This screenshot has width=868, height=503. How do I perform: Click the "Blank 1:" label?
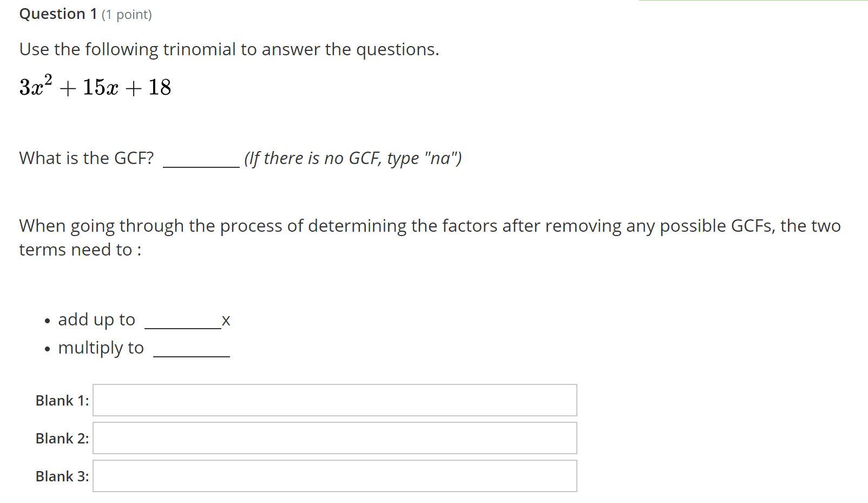[62, 401]
